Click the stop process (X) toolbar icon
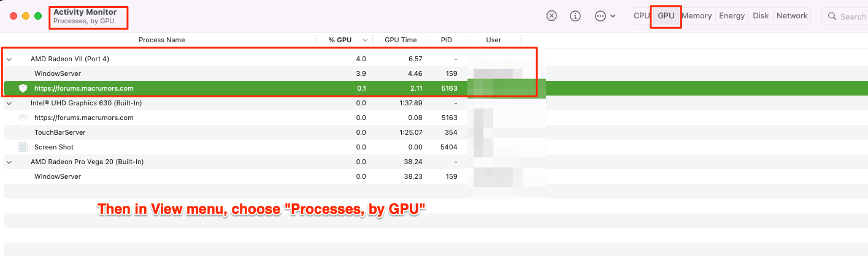 551,16
